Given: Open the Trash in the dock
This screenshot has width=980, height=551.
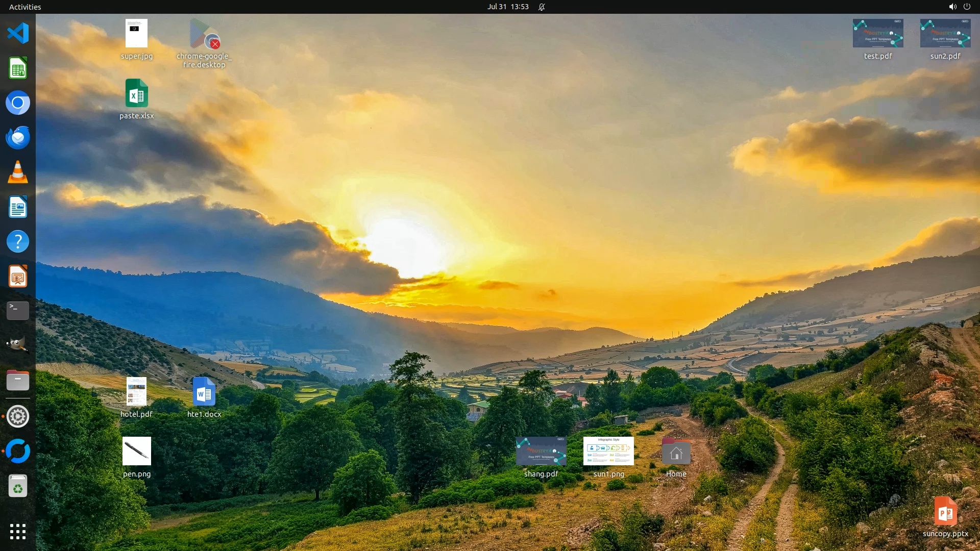Looking at the screenshot, I should tap(18, 486).
